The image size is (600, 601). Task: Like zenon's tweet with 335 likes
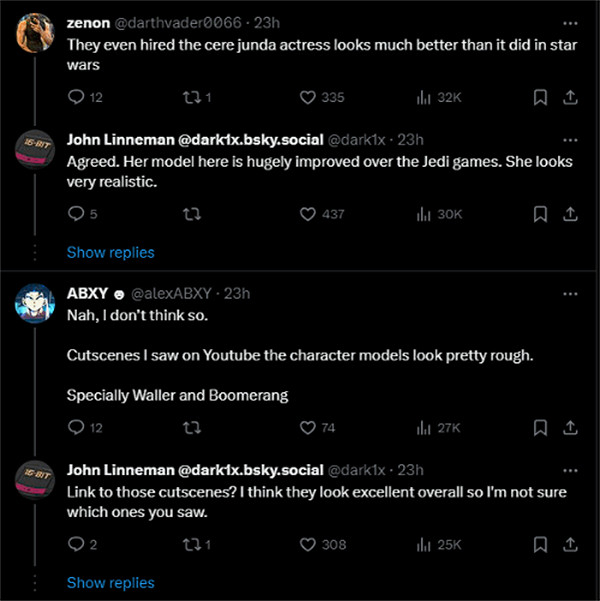[x=309, y=97]
